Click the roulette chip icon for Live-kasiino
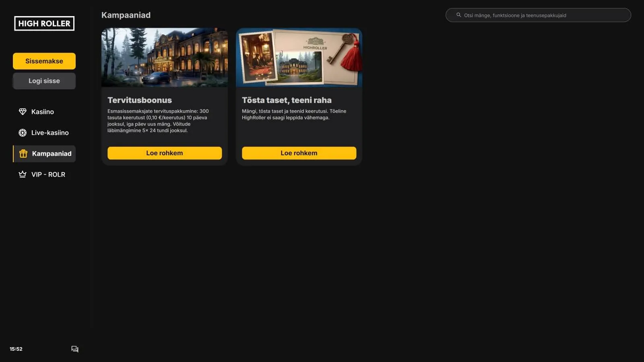 [x=23, y=133]
